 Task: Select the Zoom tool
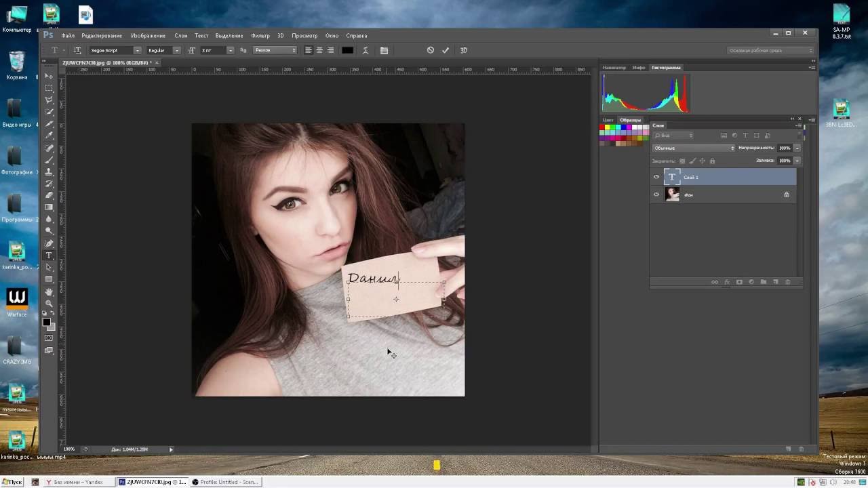tap(49, 303)
